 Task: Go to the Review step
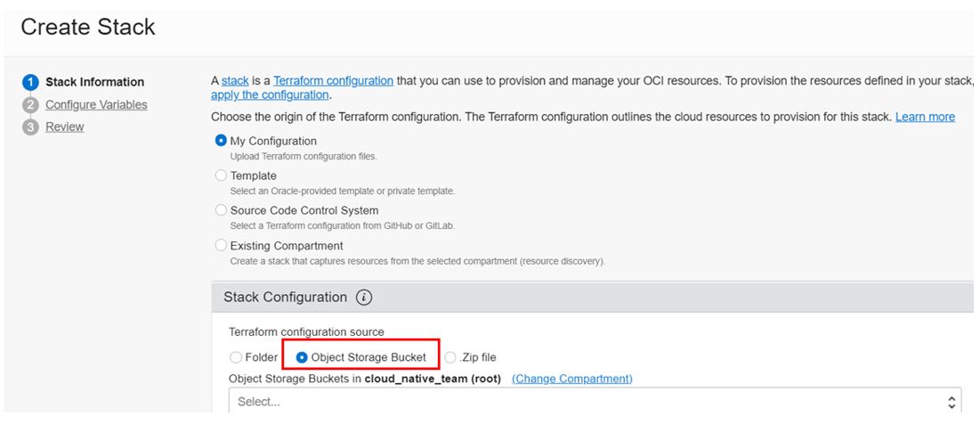(65, 127)
